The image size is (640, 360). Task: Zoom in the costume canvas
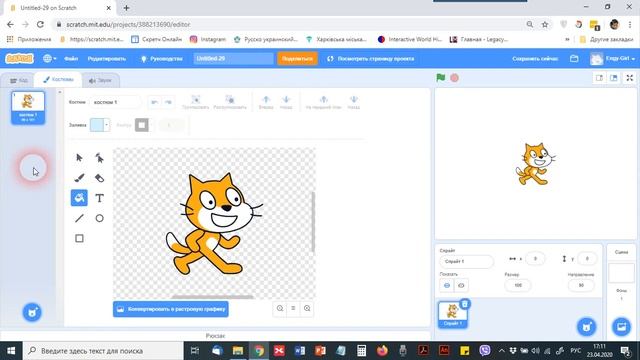307,309
